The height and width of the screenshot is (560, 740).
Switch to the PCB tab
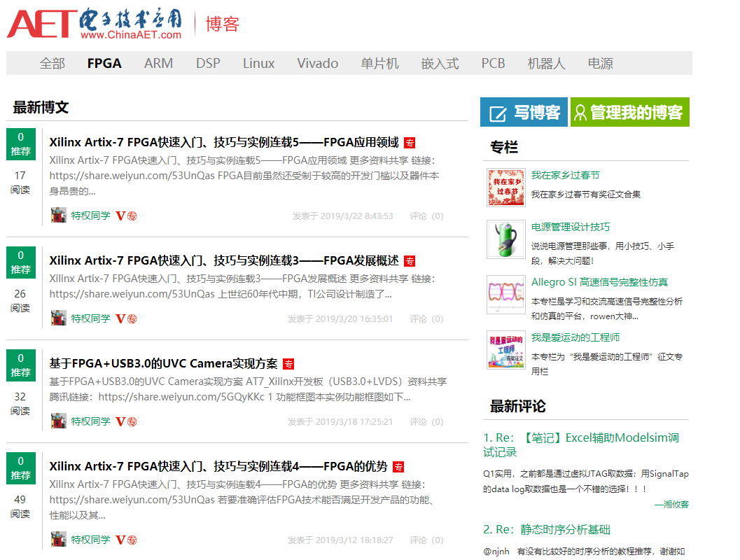(x=493, y=63)
